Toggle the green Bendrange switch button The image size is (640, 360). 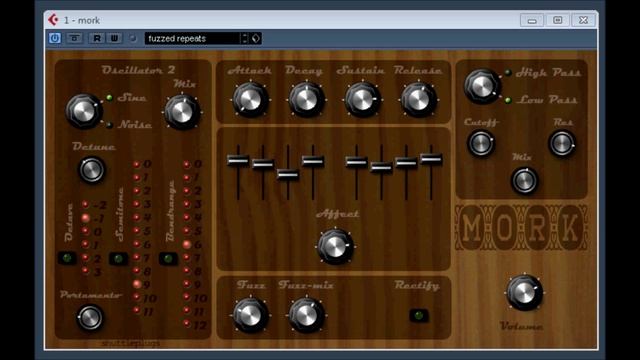pos(168,258)
